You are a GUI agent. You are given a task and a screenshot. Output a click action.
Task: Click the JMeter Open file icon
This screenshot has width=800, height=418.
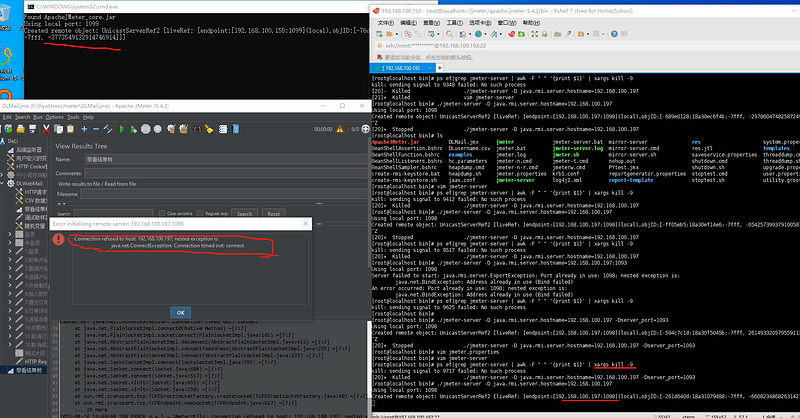(x=20, y=129)
